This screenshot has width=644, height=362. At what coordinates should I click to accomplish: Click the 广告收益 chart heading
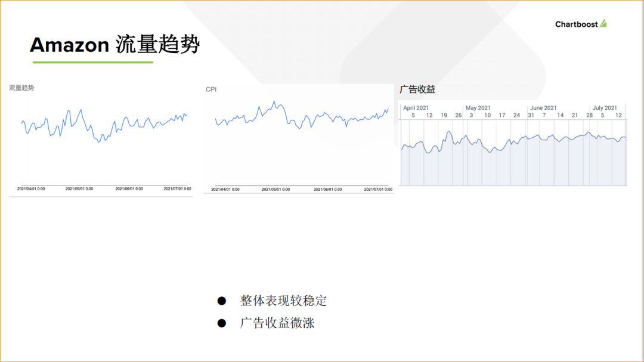click(x=417, y=89)
